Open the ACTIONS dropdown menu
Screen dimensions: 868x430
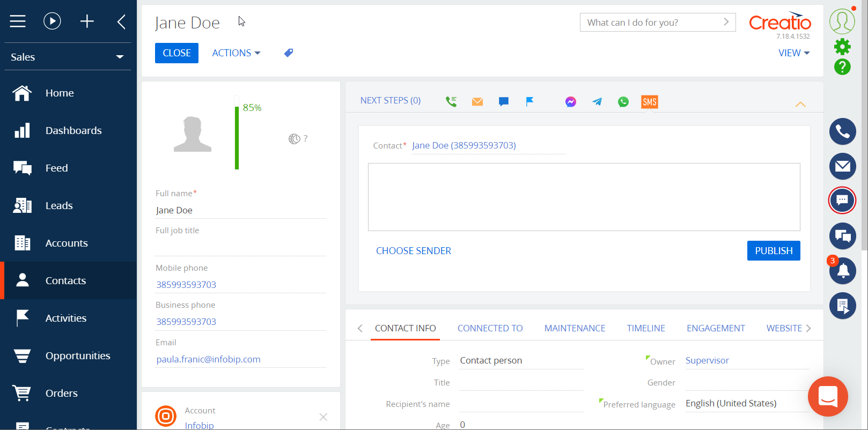(x=236, y=53)
